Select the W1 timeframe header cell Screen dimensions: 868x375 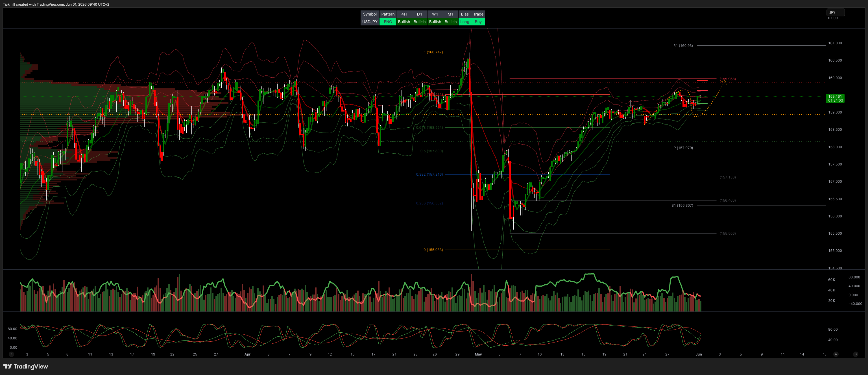tap(435, 14)
